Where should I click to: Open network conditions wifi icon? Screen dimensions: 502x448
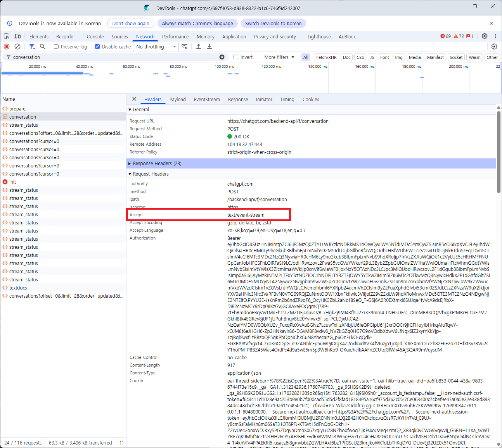(185, 47)
